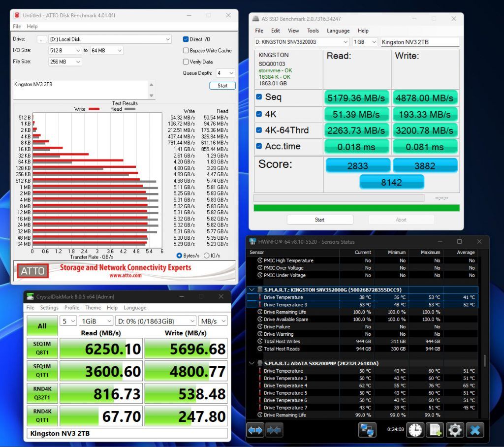Click HWiNFO expand columns blue arrows icon

255,430
